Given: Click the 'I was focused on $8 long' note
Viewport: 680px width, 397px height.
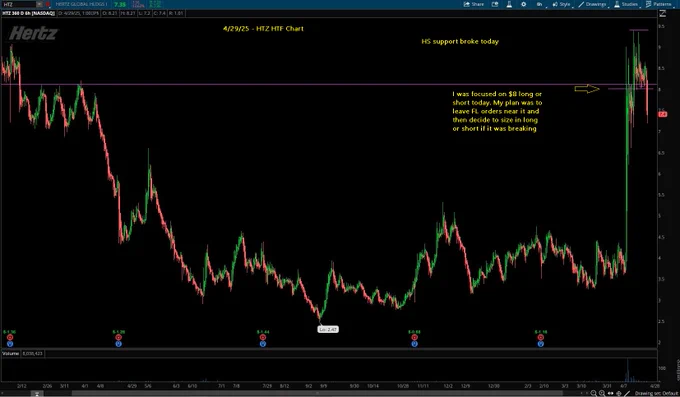Looking at the screenshot, I should (497, 111).
